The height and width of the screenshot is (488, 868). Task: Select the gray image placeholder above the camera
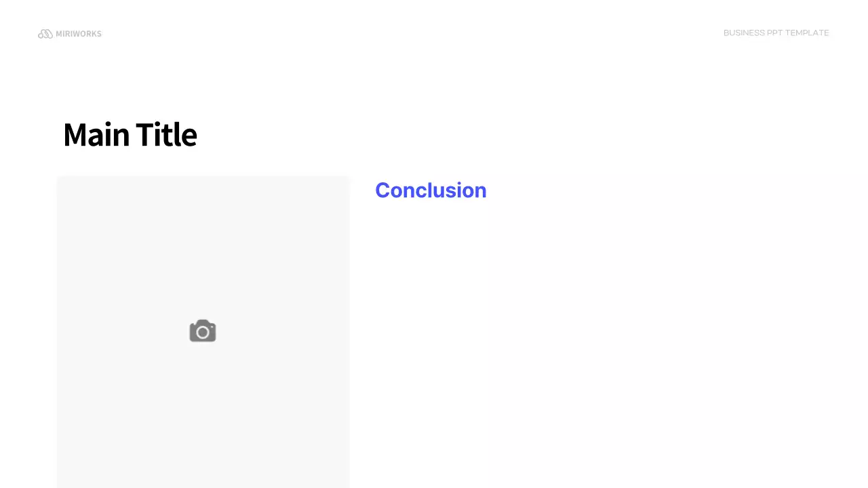[203, 244]
